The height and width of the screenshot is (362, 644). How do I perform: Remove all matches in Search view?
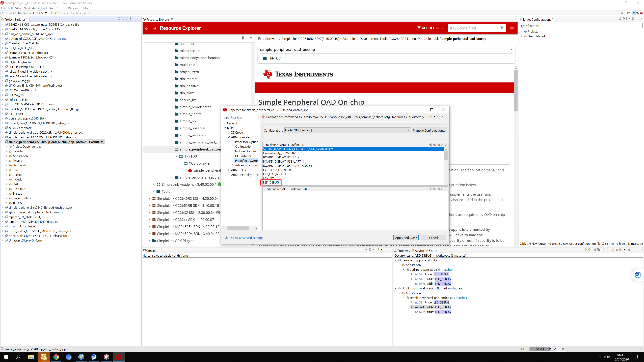pyautogui.click(x=599, y=250)
